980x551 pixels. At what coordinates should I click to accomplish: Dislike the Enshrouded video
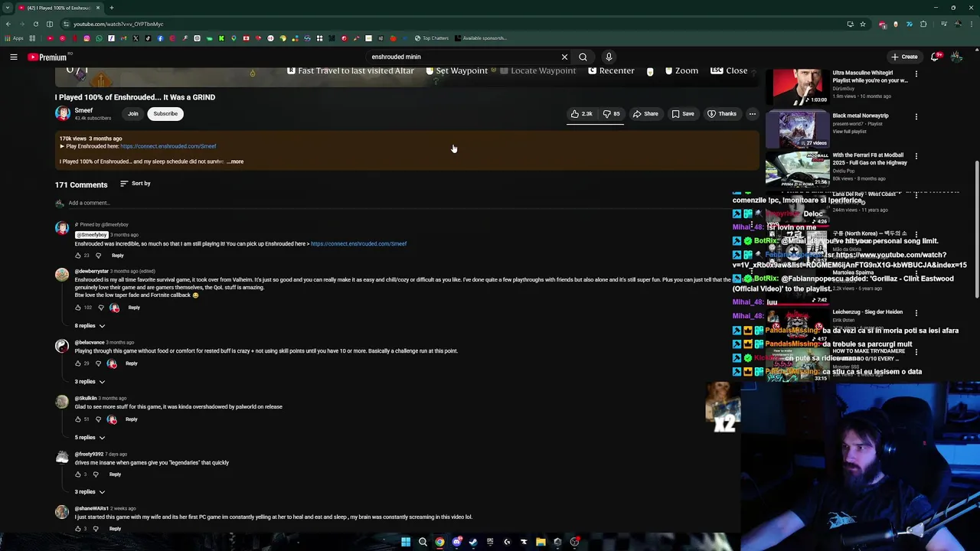pyautogui.click(x=612, y=114)
